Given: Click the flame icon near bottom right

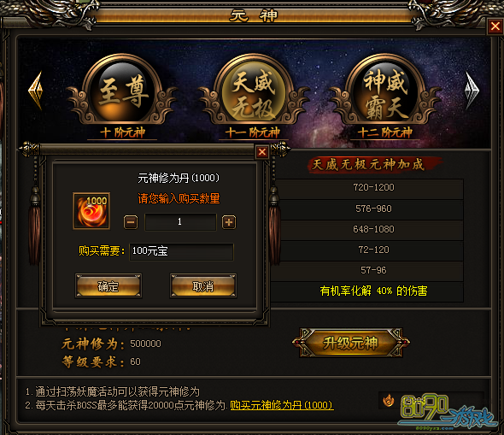Looking at the screenshot, I should (389, 400).
